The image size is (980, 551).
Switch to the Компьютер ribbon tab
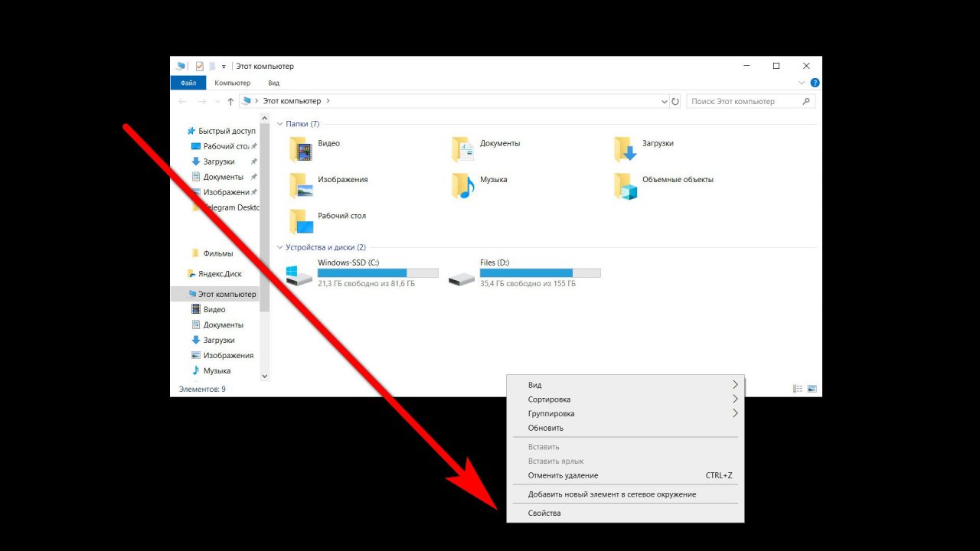coord(232,83)
